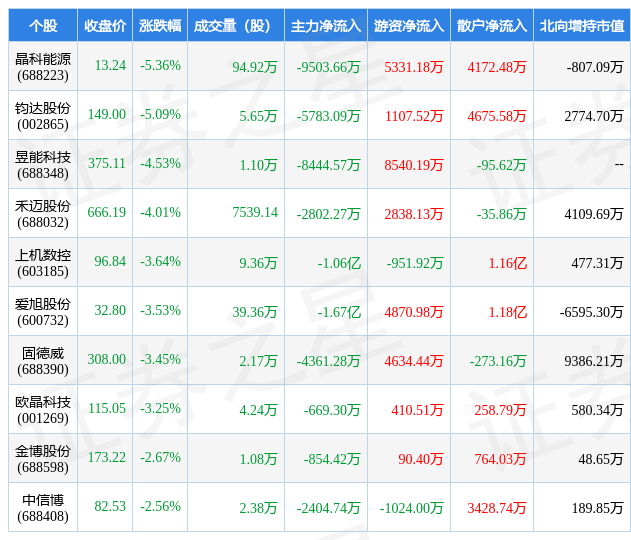
Task: Click northbound value 9386.21万
Action: (594, 361)
